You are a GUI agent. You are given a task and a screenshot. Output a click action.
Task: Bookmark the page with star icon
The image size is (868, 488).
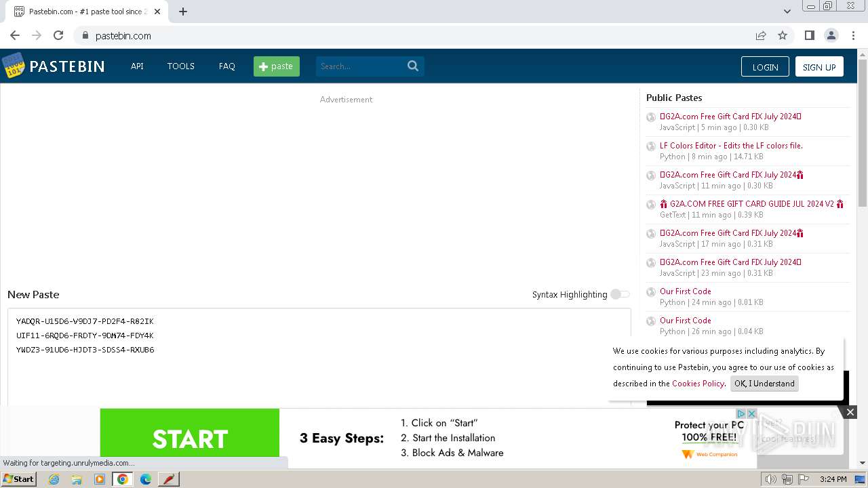[783, 35]
